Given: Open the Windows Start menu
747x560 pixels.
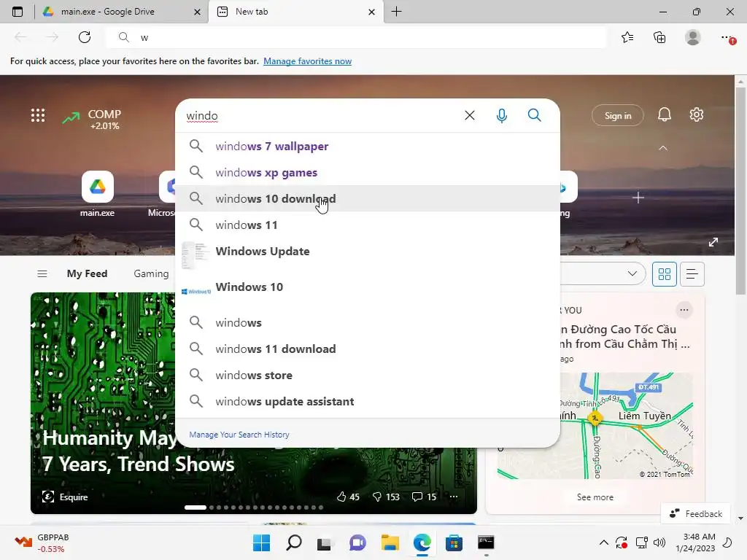Looking at the screenshot, I should [x=262, y=542].
